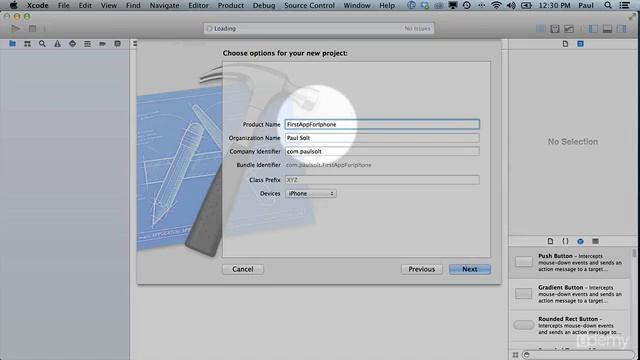Image resolution: width=640 pixels, height=360 pixels.
Task: Show the Issue navigator warning icon
Action: point(57,44)
